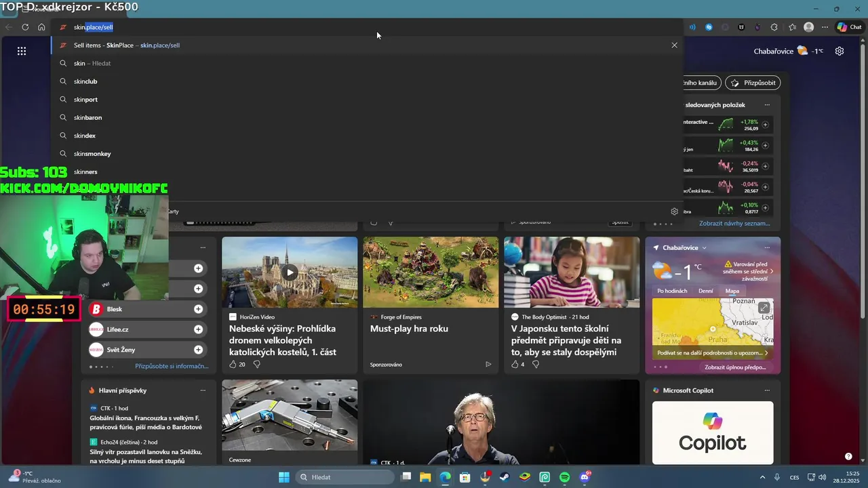Screen dimensions: 868x488
Task: Add the +1,78% stock to watchlist
Action: (765, 125)
